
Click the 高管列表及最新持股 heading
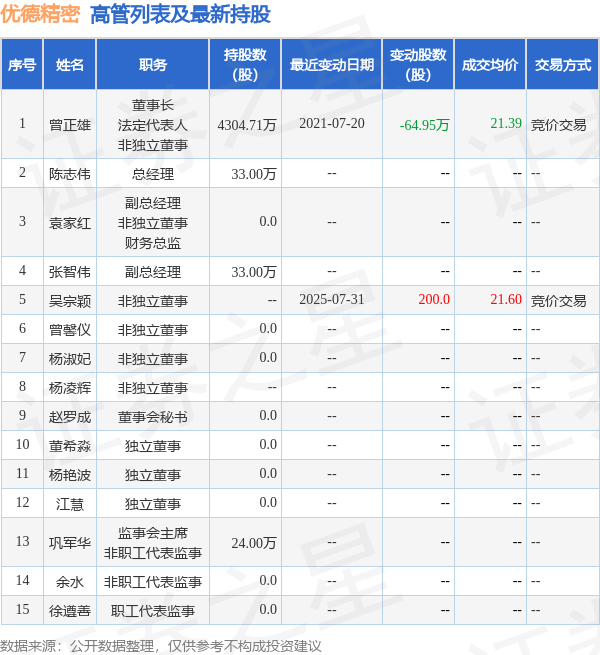coord(180,14)
